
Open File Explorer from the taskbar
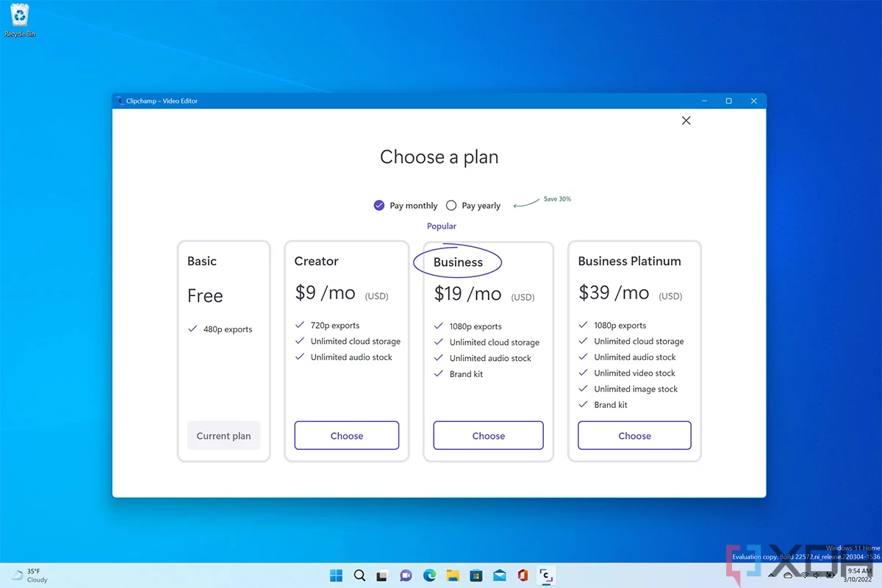point(453,576)
